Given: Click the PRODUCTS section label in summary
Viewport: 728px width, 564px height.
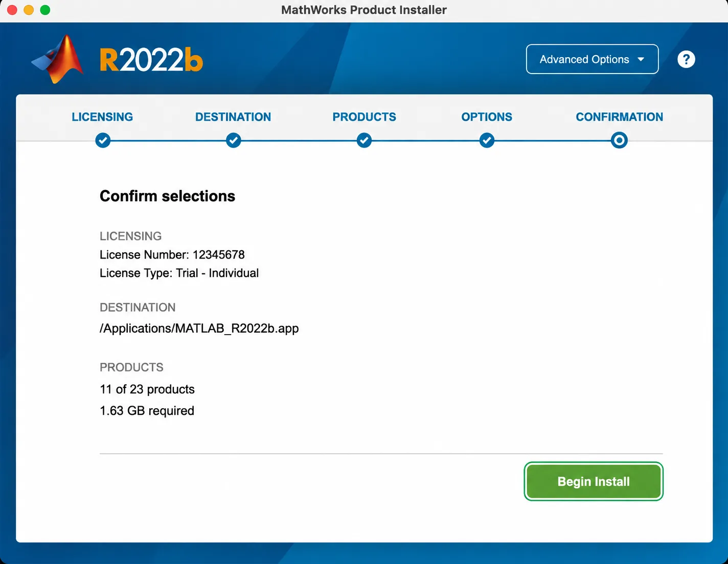Looking at the screenshot, I should click(131, 367).
